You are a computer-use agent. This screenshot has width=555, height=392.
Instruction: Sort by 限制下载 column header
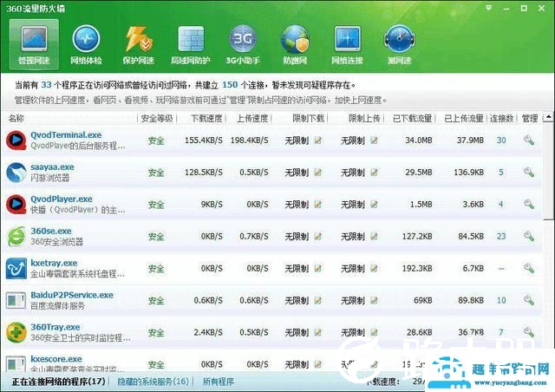[x=309, y=118]
